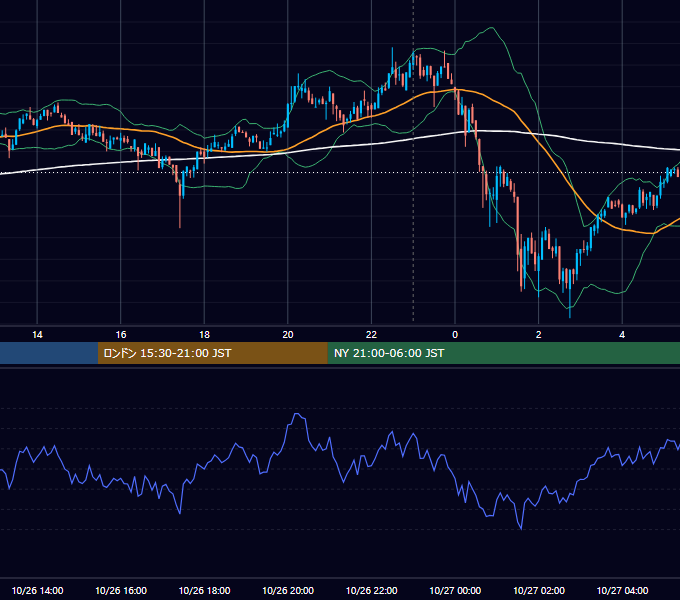680x600 pixels.
Task: Select the 18 hour tick label
Action: 204,335
